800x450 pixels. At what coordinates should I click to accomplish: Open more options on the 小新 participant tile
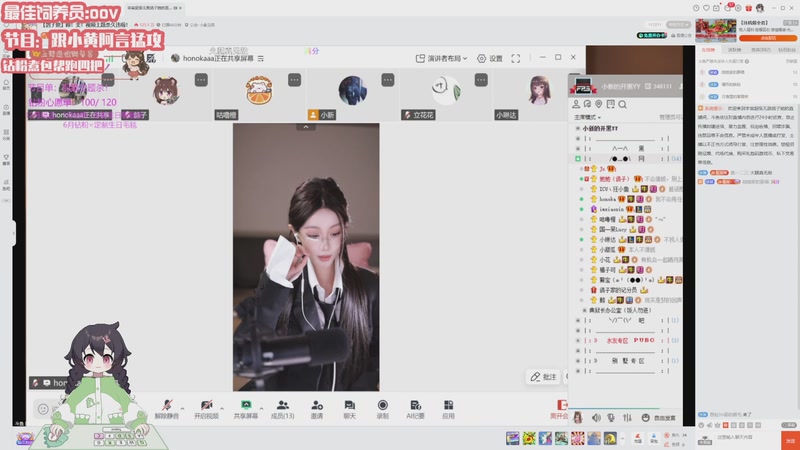pyautogui.click(x=388, y=80)
